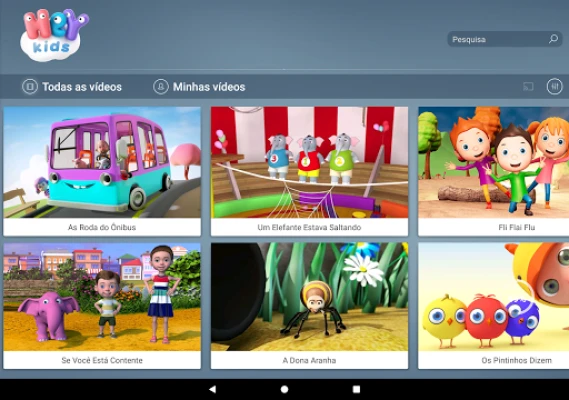The image size is (569, 400).
Task: Click the As Roda do Ônibus title
Action: coord(102,227)
